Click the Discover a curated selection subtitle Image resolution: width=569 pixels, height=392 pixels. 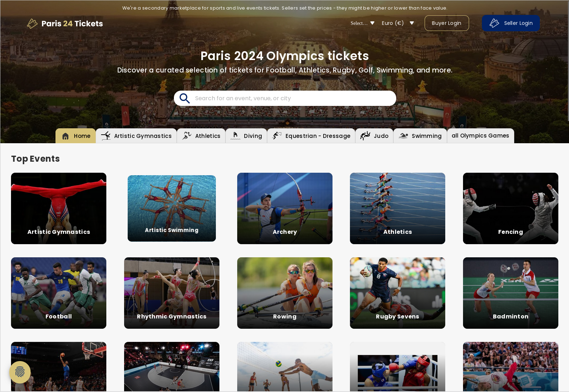[x=285, y=70]
